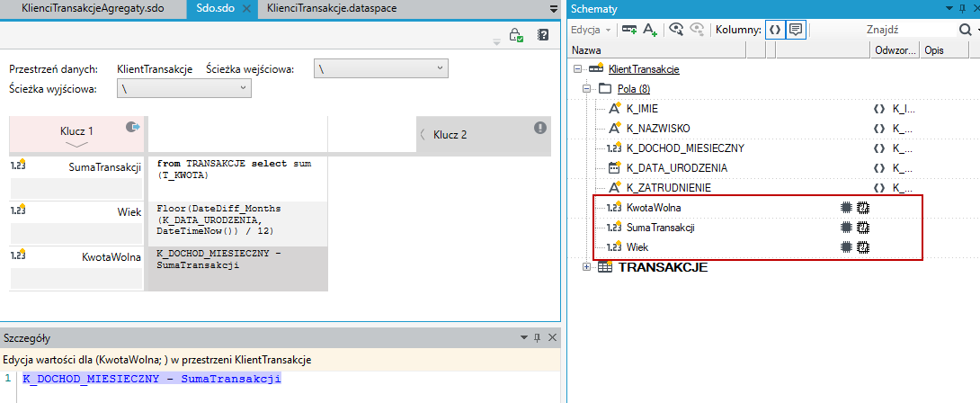Screen dimensions: 980x403
Task: Pin the Schematy panel
Action: coord(961,8)
